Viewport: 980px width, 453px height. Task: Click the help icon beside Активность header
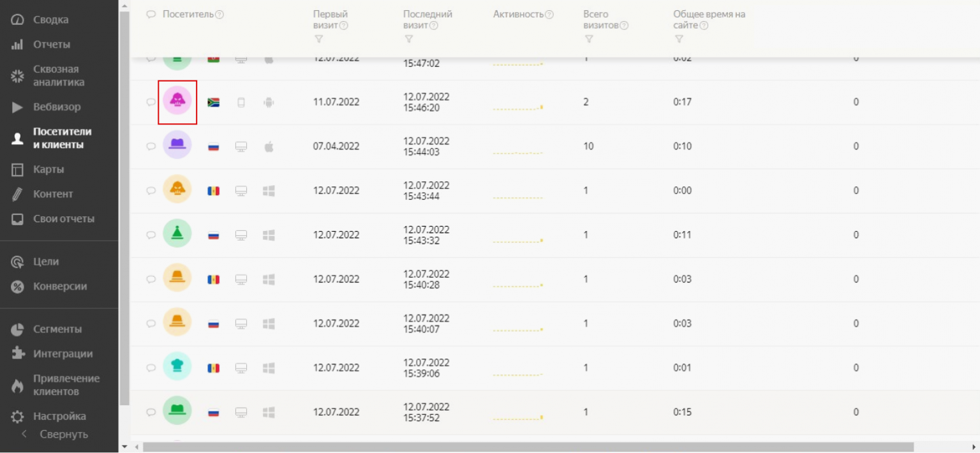[549, 14]
